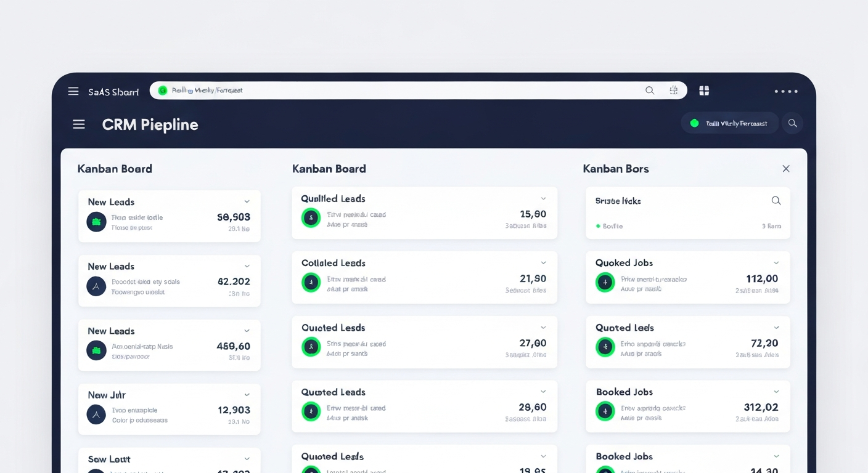Click the magnifier icon inside the top search bar
868x473 pixels.
pos(650,91)
